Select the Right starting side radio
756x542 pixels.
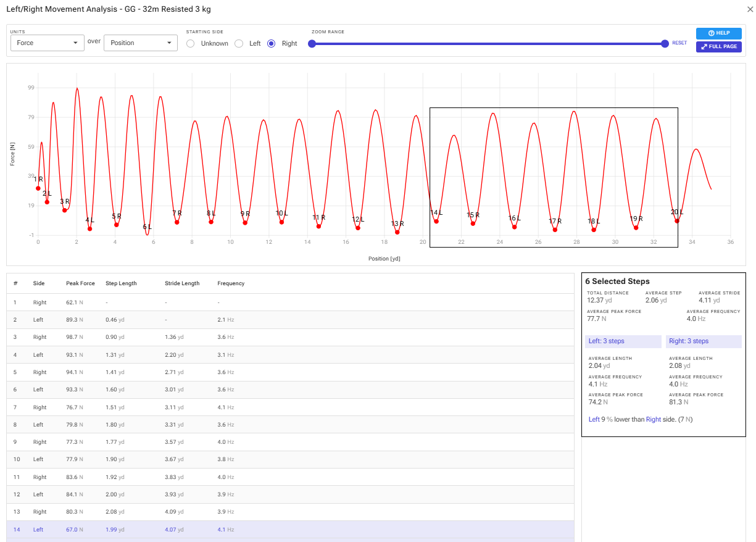(271, 43)
